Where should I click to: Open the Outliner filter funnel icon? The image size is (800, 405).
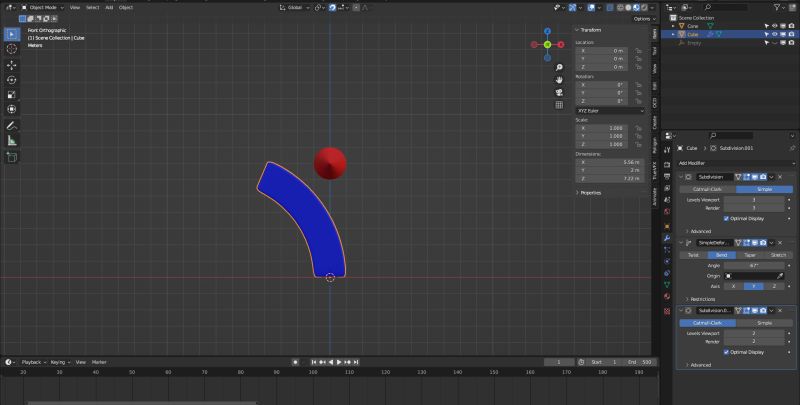[x=777, y=7]
